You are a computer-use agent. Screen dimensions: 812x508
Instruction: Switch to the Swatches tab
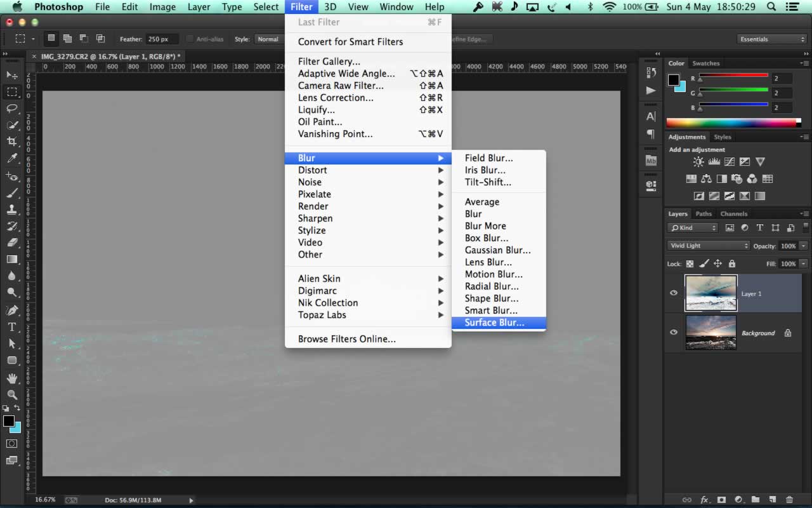(706, 63)
